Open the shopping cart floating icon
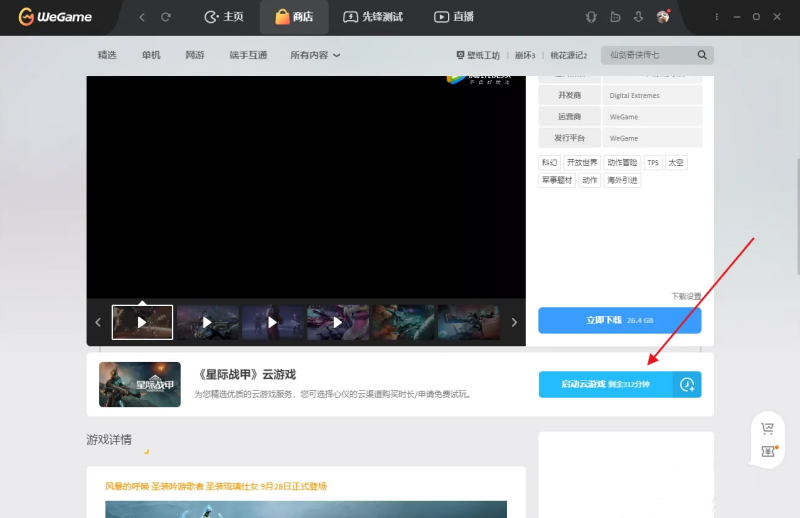 [x=768, y=429]
